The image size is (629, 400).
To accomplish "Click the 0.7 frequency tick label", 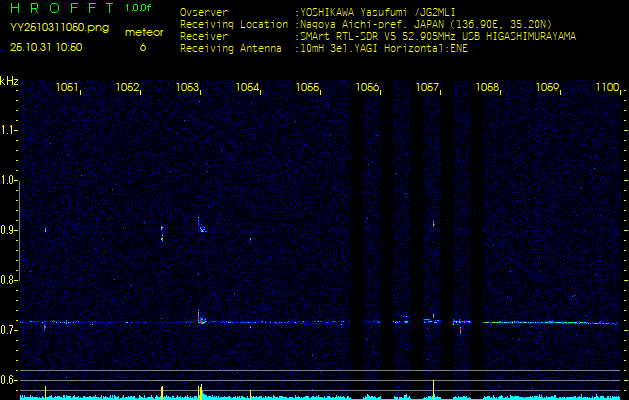I will 9,330.
